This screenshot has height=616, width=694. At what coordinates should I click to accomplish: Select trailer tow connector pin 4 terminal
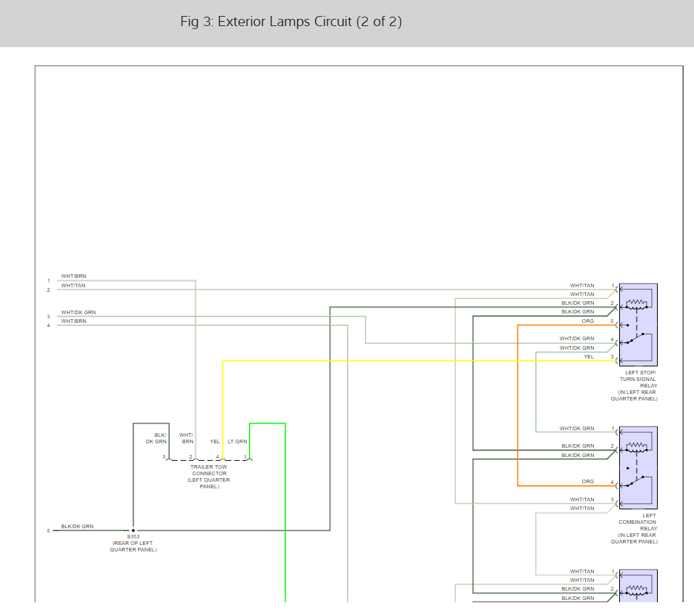click(x=222, y=459)
